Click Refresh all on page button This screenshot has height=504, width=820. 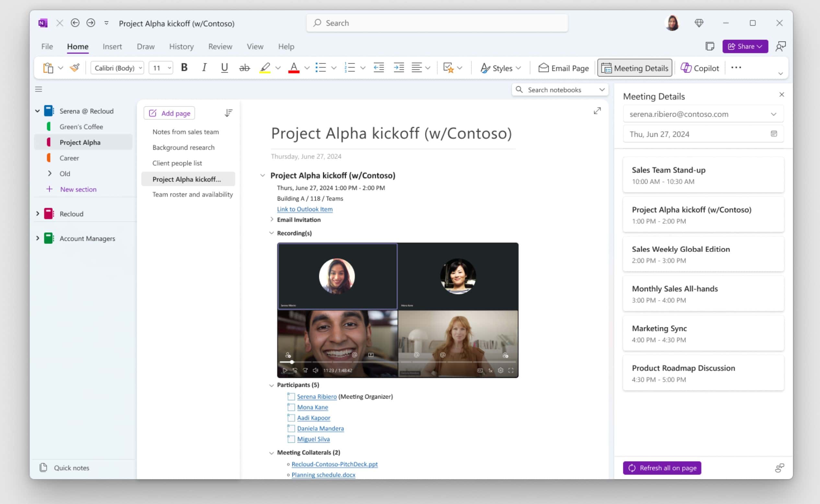(662, 468)
